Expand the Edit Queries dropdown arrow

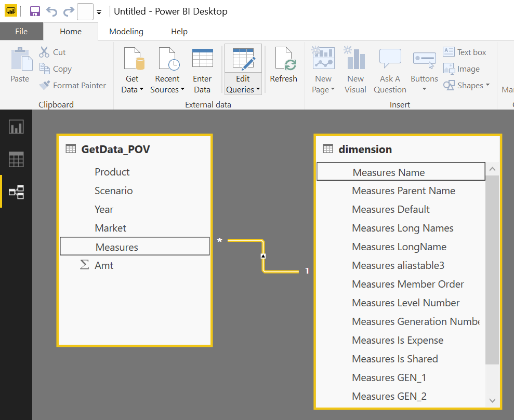coord(258,89)
